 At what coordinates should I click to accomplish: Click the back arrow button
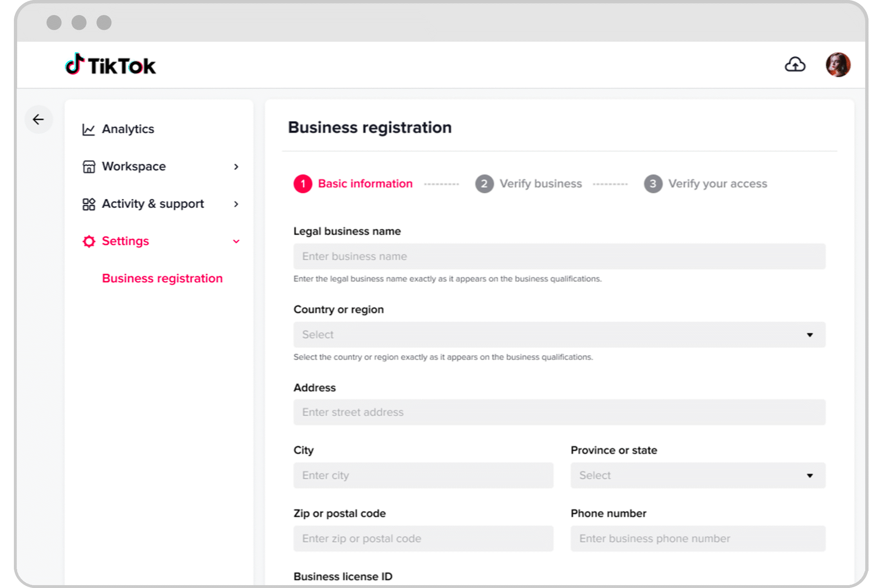(x=39, y=119)
